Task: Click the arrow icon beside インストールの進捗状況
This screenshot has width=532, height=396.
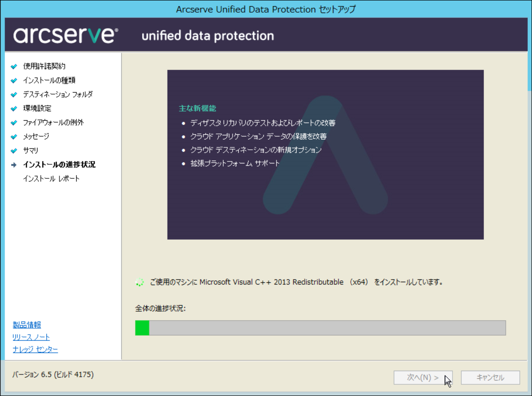Action: pos(14,165)
